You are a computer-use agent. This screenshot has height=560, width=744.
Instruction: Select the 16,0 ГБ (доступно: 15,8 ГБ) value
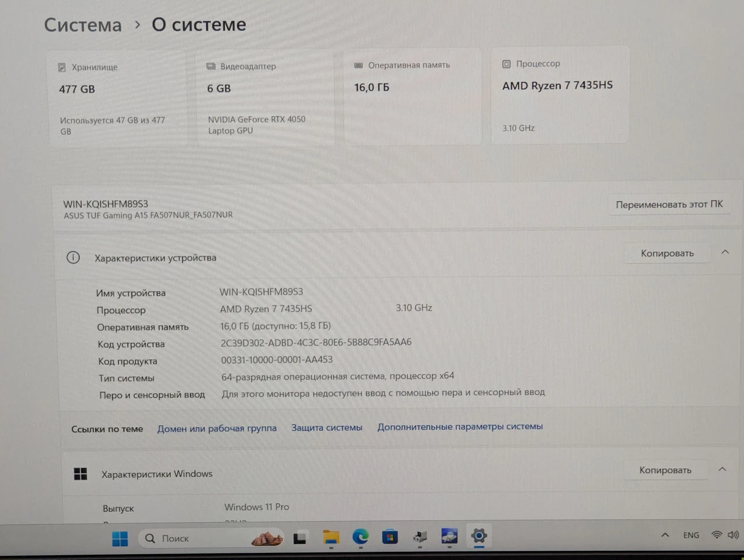pos(276,326)
